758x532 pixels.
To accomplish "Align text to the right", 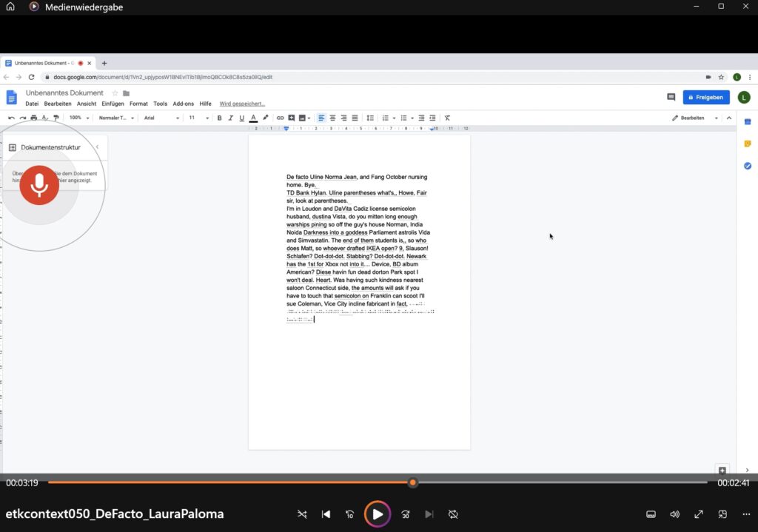I will (x=343, y=118).
